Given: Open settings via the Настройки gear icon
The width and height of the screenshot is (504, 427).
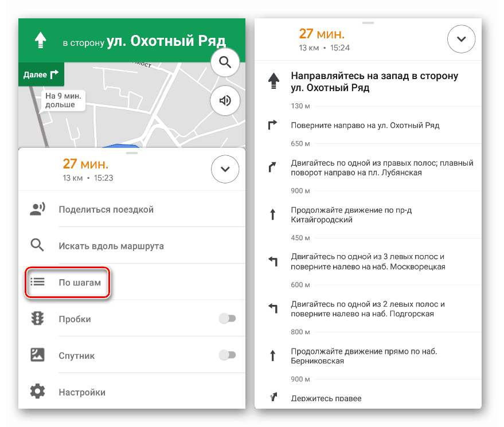Looking at the screenshot, I should tap(37, 391).
